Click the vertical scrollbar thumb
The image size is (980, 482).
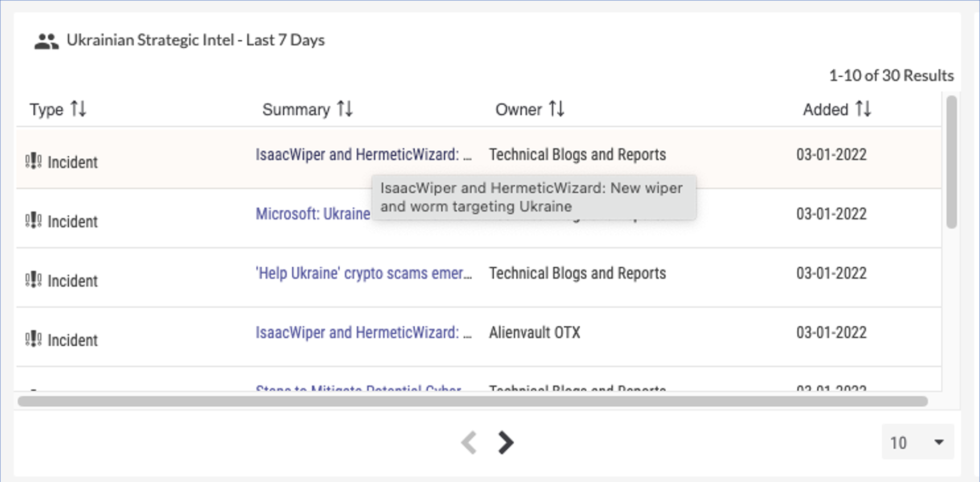(x=952, y=162)
